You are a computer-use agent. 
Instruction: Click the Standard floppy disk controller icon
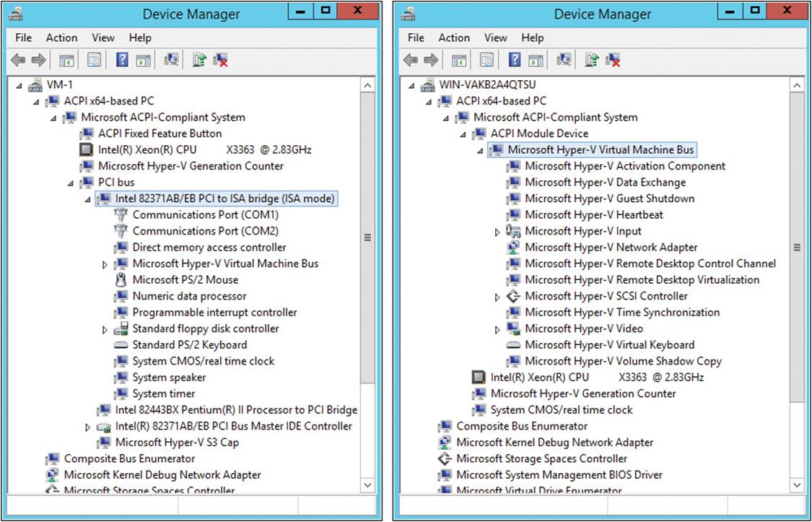coord(121,329)
